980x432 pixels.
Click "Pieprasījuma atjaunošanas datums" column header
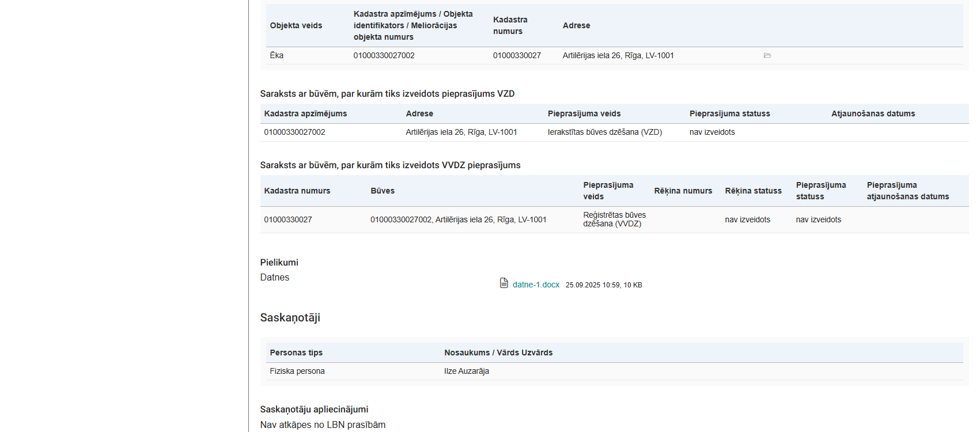[907, 191]
